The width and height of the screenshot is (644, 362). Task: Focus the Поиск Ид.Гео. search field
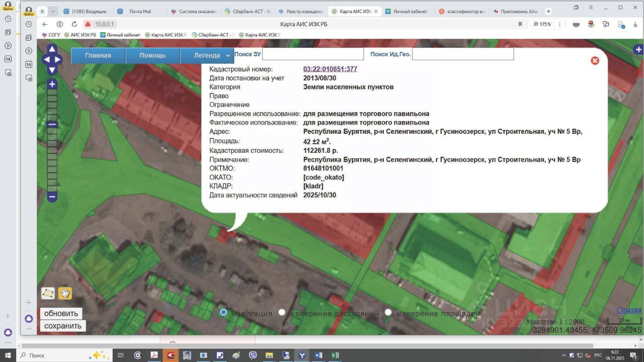463,54
